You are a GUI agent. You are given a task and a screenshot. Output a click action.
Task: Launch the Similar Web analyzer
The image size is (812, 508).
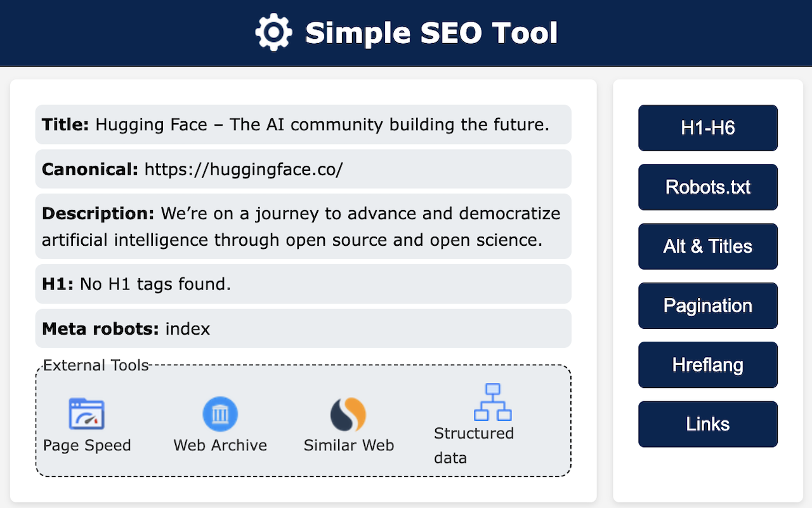348,424
